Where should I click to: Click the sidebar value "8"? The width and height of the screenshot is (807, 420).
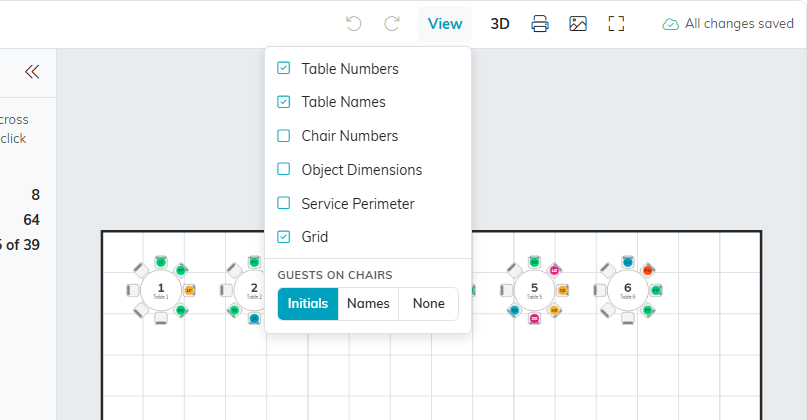pos(36,195)
